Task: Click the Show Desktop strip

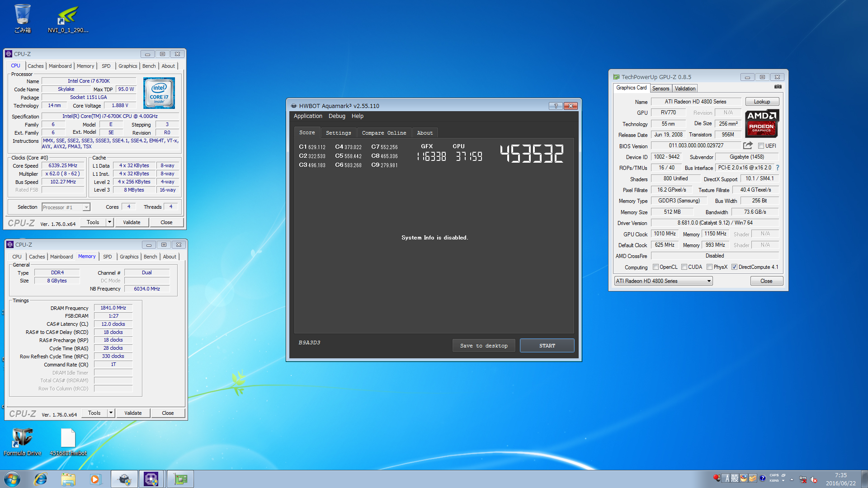Action: 864,479
